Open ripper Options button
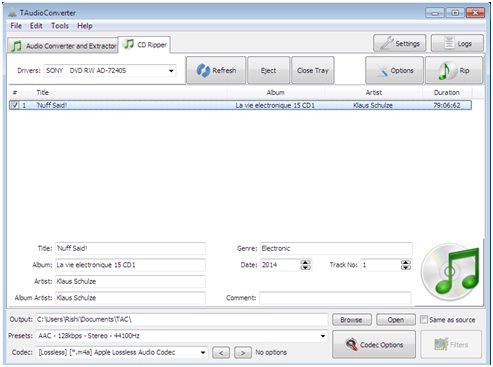This screenshot has width=493, height=367. point(394,70)
